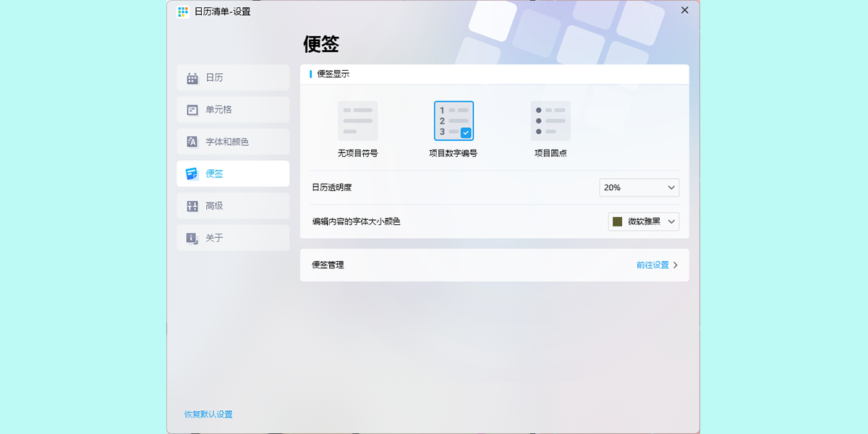Image resolution: width=868 pixels, height=434 pixels.
Task: Click the sticky note icon beside 便签
Action: (192, 174)
